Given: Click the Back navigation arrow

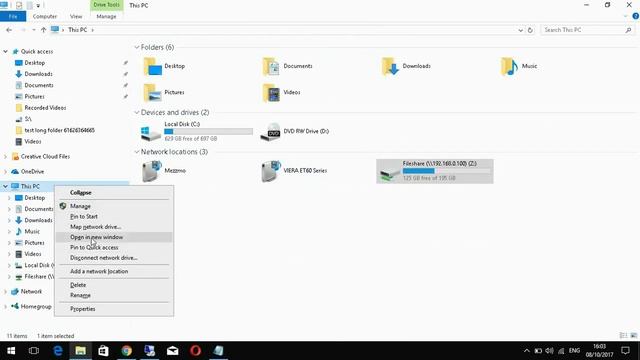Looking at the screenshot, I should [x=9, y=30].
